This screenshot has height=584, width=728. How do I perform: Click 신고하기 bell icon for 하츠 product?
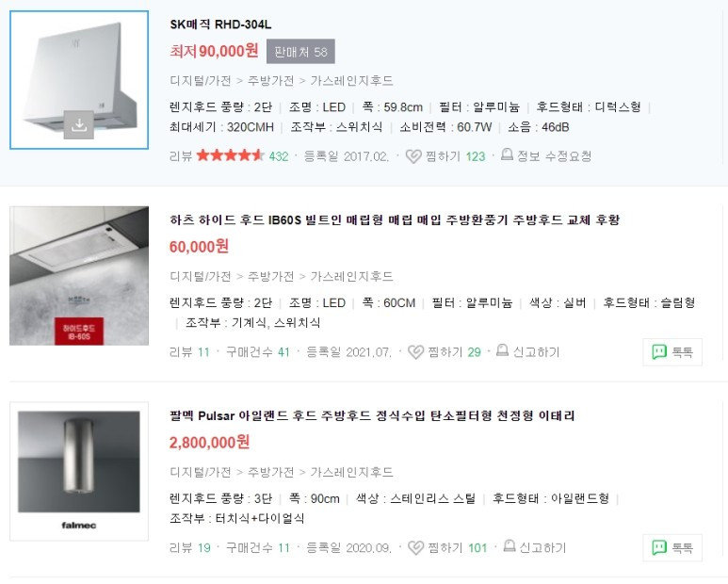(502, 350)
